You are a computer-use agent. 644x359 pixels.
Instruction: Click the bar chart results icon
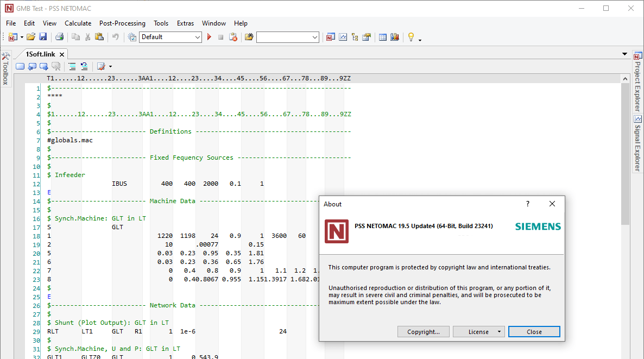tap(395, 37)
